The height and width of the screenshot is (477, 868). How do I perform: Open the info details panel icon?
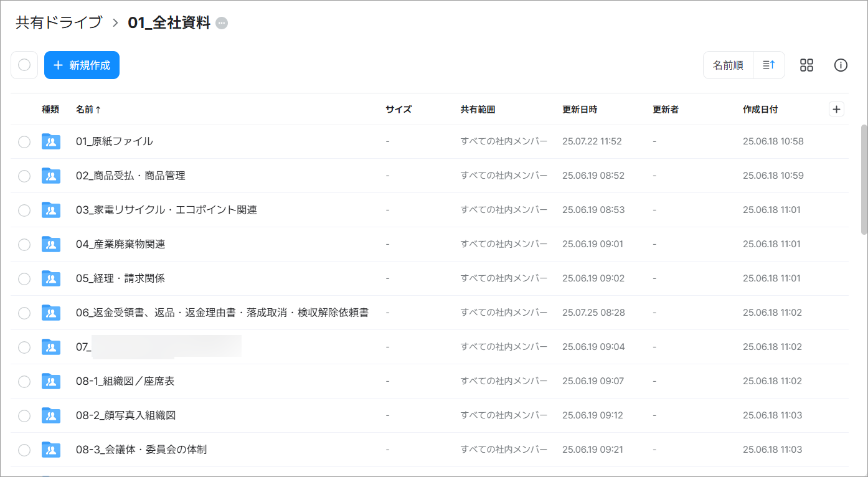tap(841, 65)
